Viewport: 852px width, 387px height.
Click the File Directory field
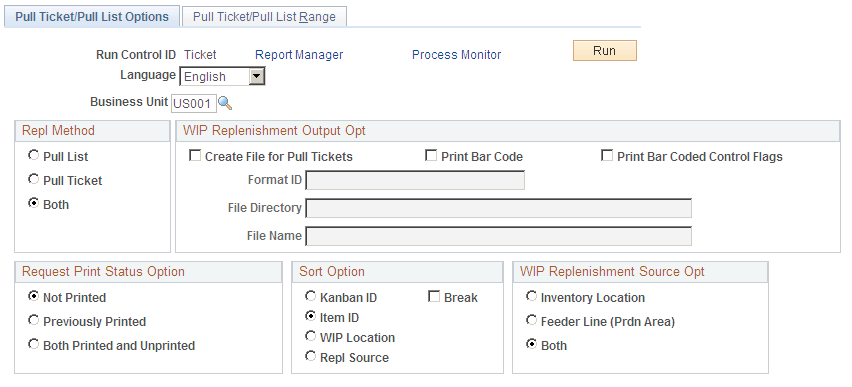498,208
